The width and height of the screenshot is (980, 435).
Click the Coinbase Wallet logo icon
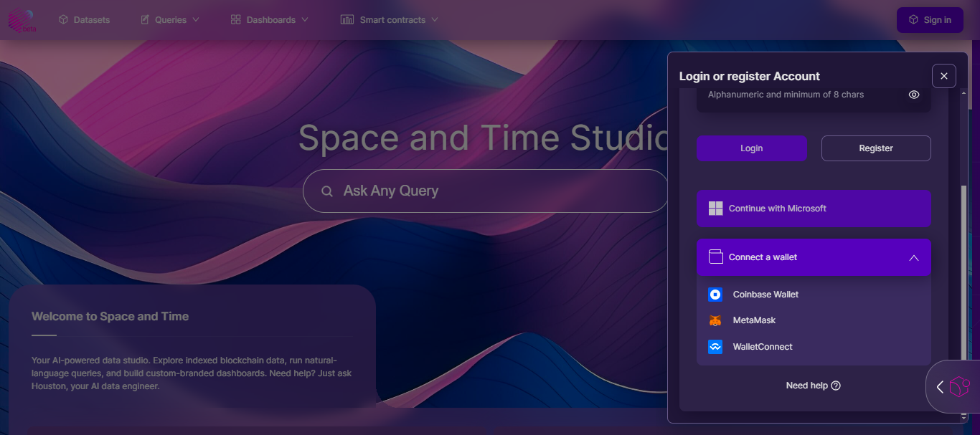715,295
